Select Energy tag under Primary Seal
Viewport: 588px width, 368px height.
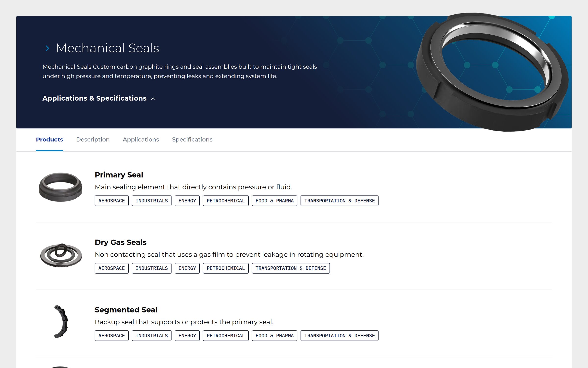click(x=187, y=201)
